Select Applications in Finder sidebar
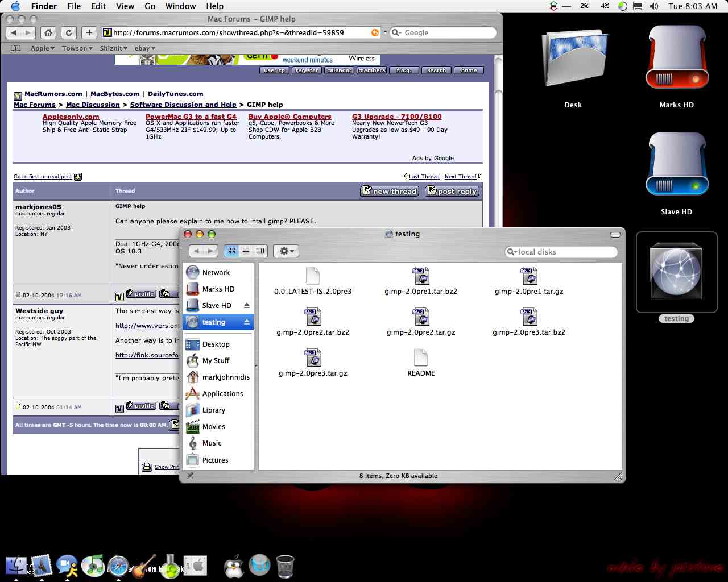Screen dimensions: 728x582 [218, 393]
